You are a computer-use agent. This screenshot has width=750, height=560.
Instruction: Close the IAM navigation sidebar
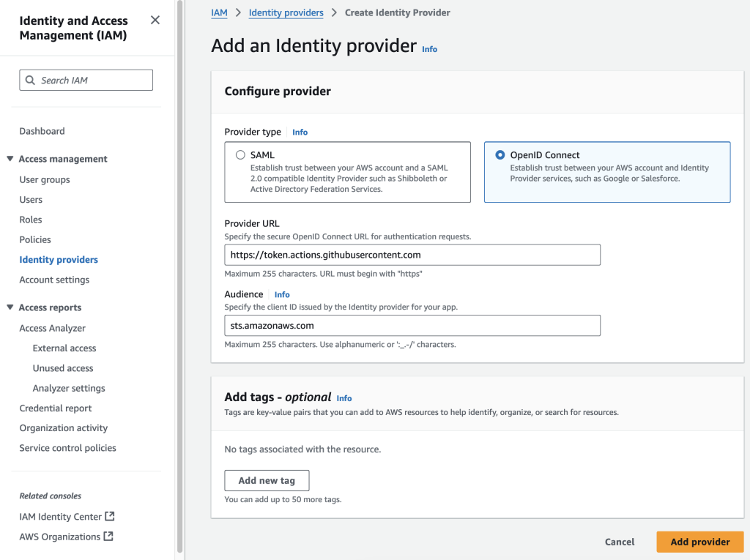(x=155, y=20)
